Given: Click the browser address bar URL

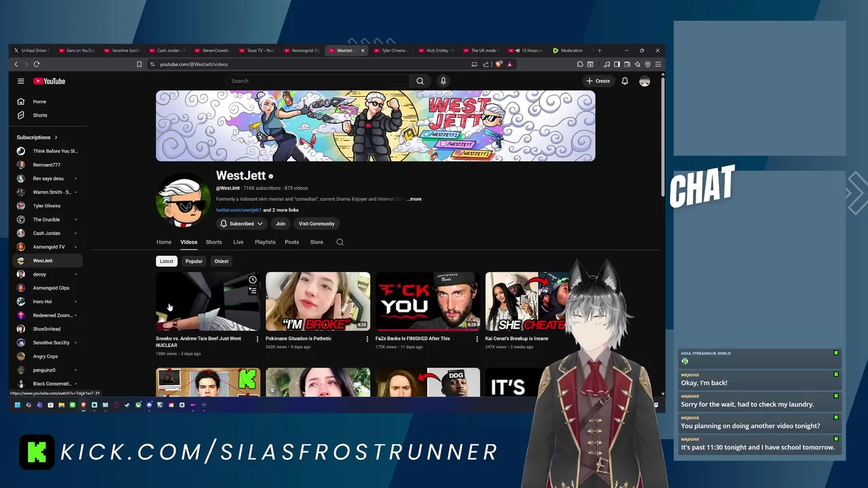Looking at the screenshot, I should pos(194,64).
